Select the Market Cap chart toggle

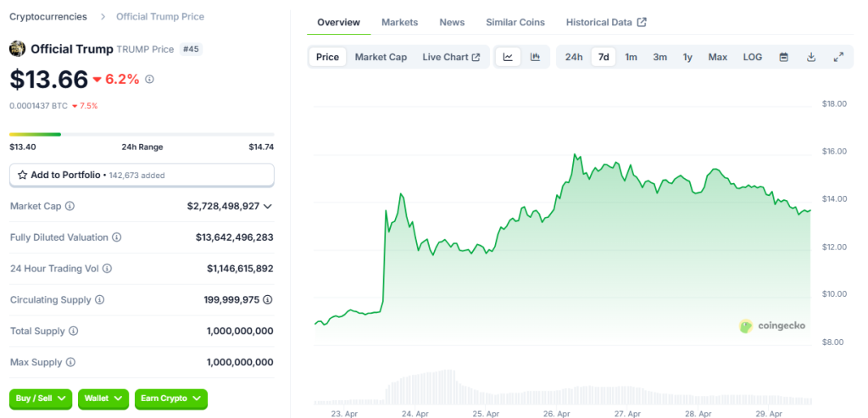381,57
